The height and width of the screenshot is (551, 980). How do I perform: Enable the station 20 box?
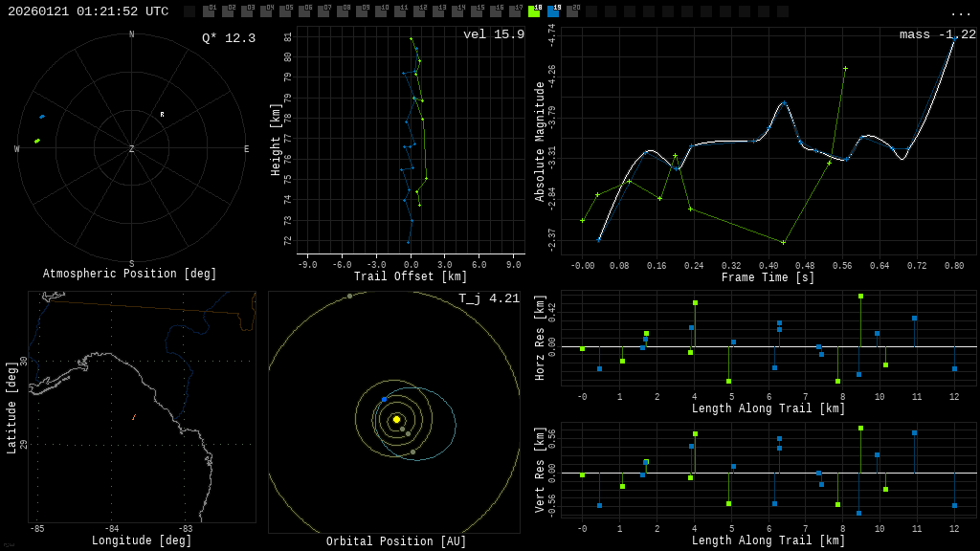[572, 11]
